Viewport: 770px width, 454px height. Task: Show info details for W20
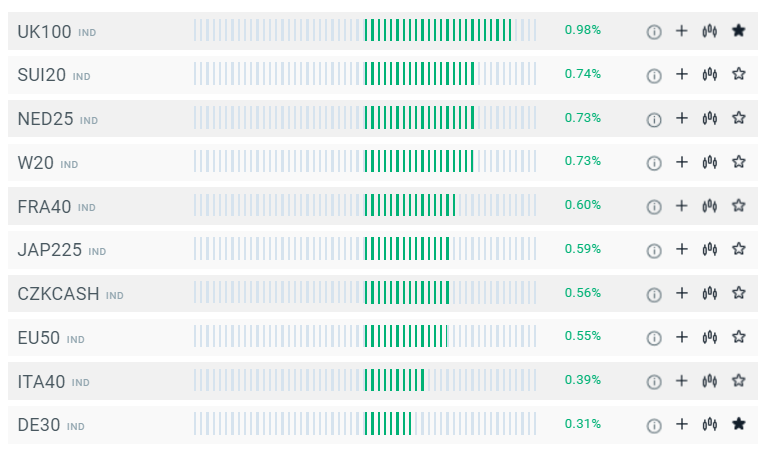[x=654, y=162]
